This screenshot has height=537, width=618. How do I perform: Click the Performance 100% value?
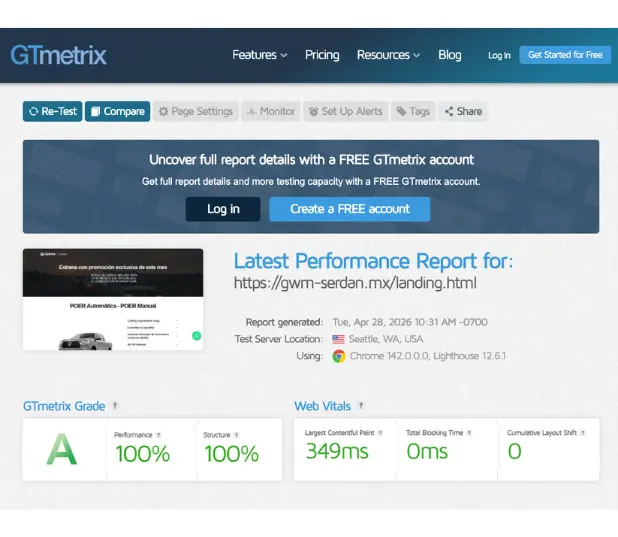(143, 453)
